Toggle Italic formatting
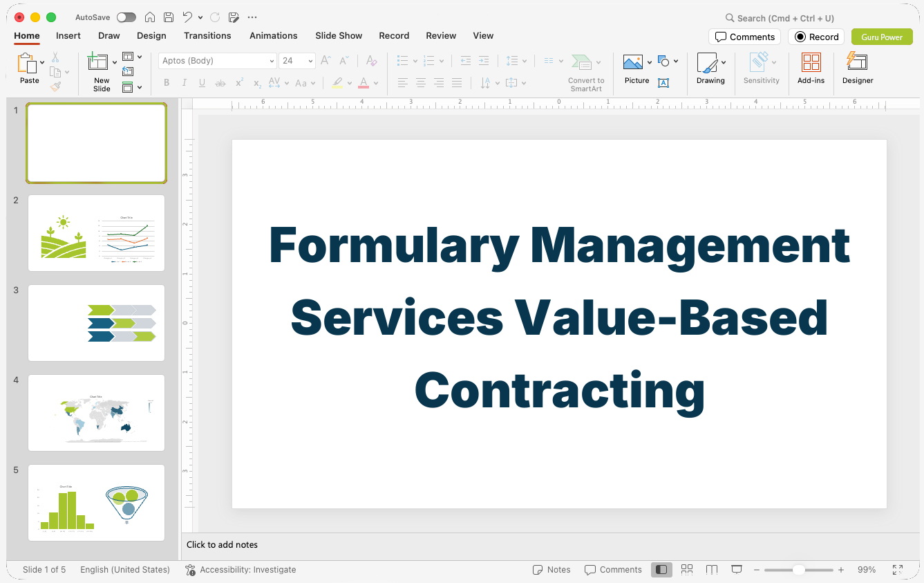 [x=185, y=83]
